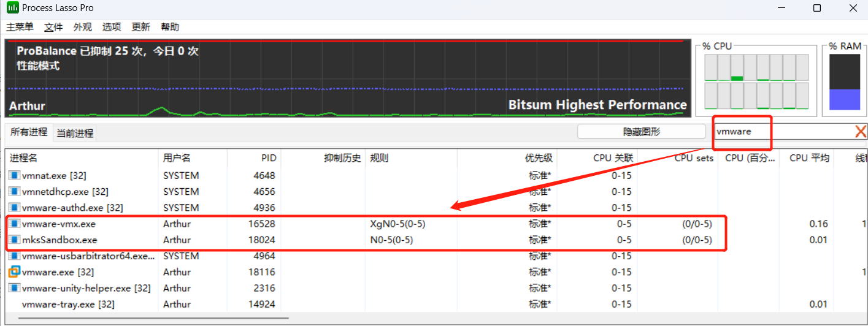
Task: Select the vmware-authd.exe [32] process row
Action: [436, 208]
